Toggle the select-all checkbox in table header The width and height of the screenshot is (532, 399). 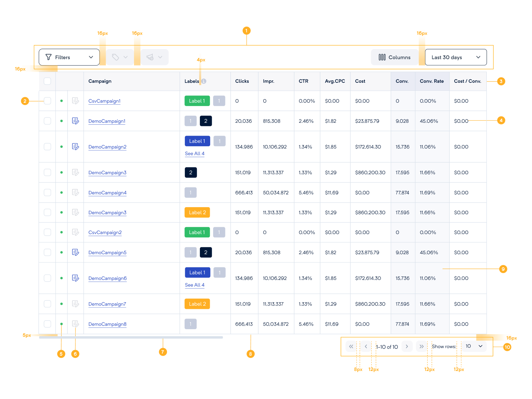[x=47, y=81]
